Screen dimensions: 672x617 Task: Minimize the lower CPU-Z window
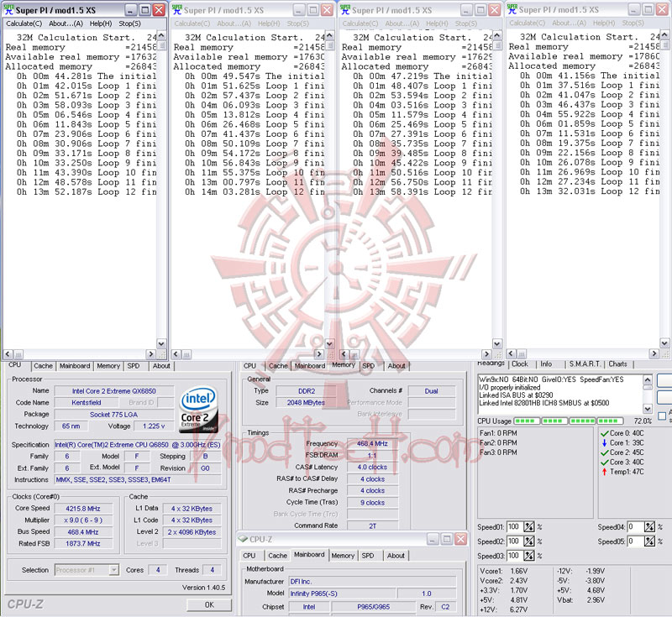433,539
